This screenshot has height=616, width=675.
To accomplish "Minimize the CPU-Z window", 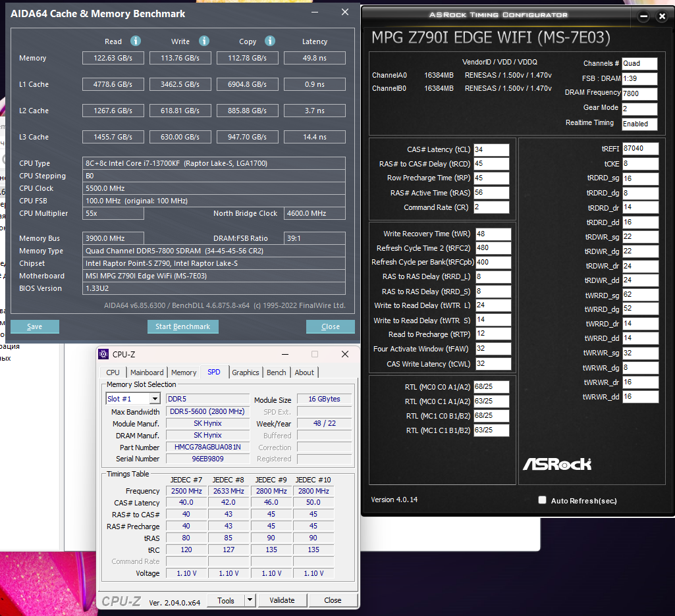I will [x=285, y=354].
